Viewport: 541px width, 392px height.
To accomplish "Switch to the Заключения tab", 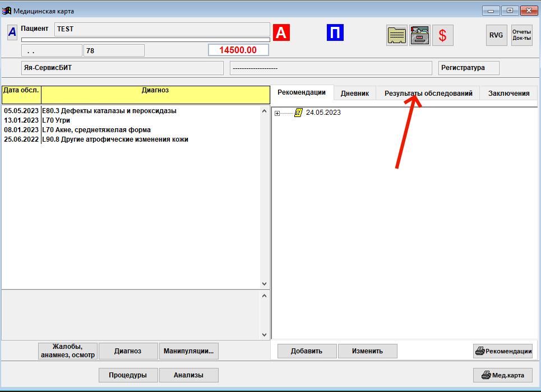I will click(508, 94).
